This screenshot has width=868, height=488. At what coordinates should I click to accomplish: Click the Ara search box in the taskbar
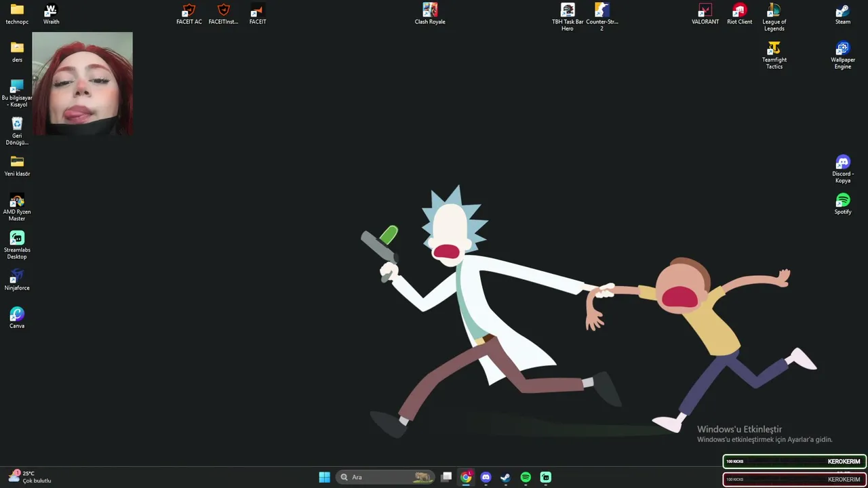coord(384,477)
